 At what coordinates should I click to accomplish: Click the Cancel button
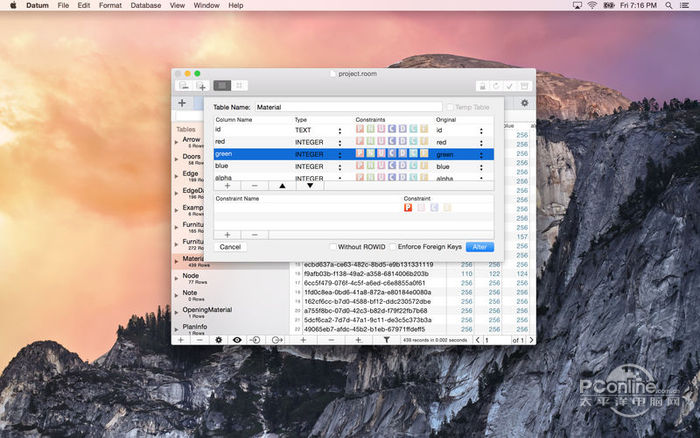(x=230, y=246)
